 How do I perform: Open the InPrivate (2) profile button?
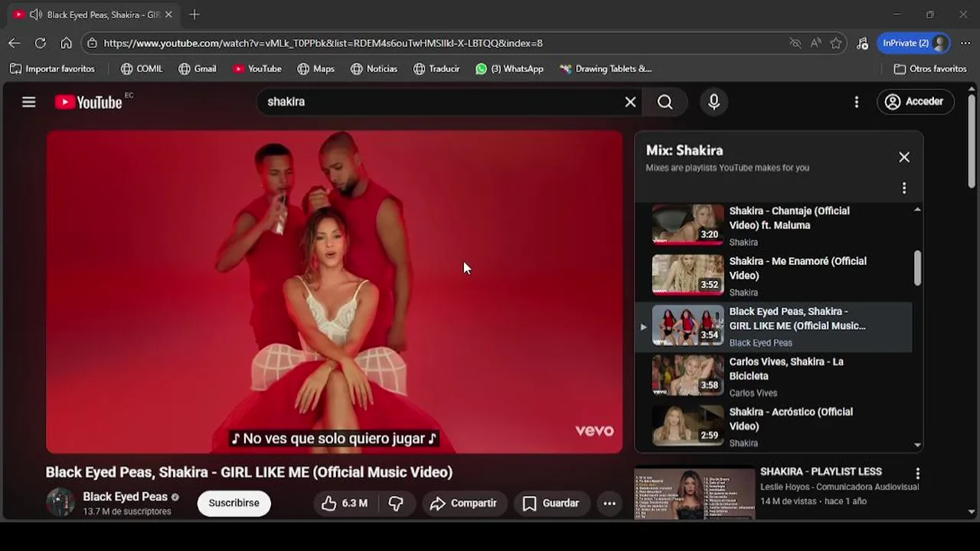coord(914,44)
